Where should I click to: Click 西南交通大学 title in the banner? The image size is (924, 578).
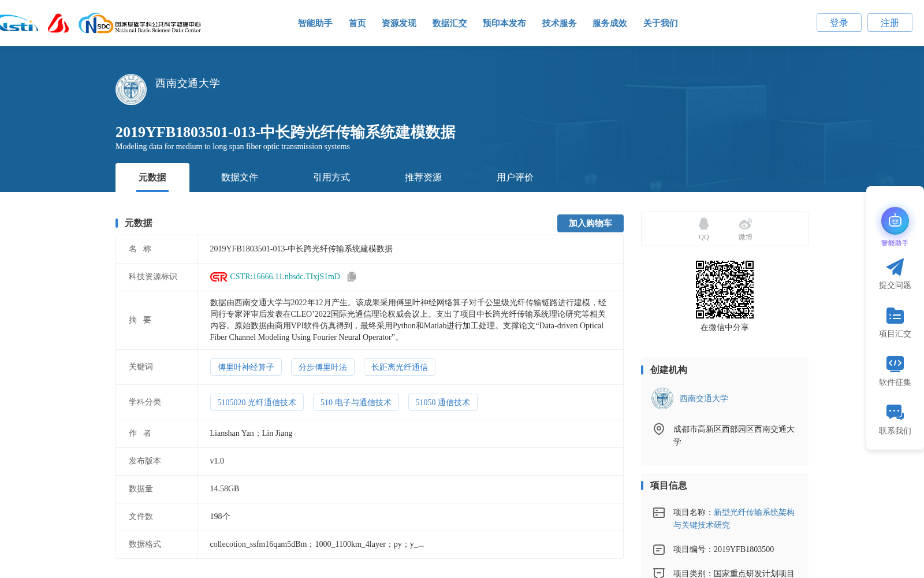(x=188, y=83)
